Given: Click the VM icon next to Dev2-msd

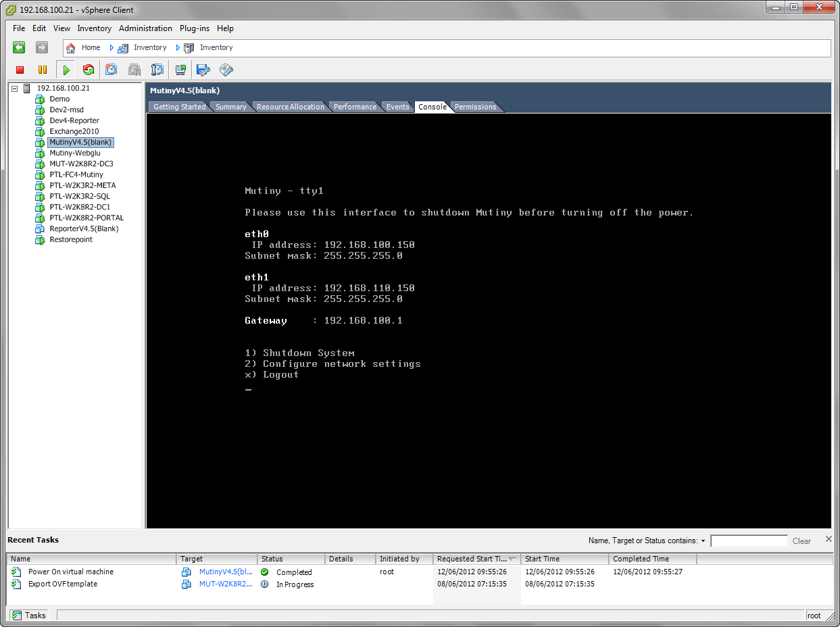Looking at the screenshot, I should [40, 110].
